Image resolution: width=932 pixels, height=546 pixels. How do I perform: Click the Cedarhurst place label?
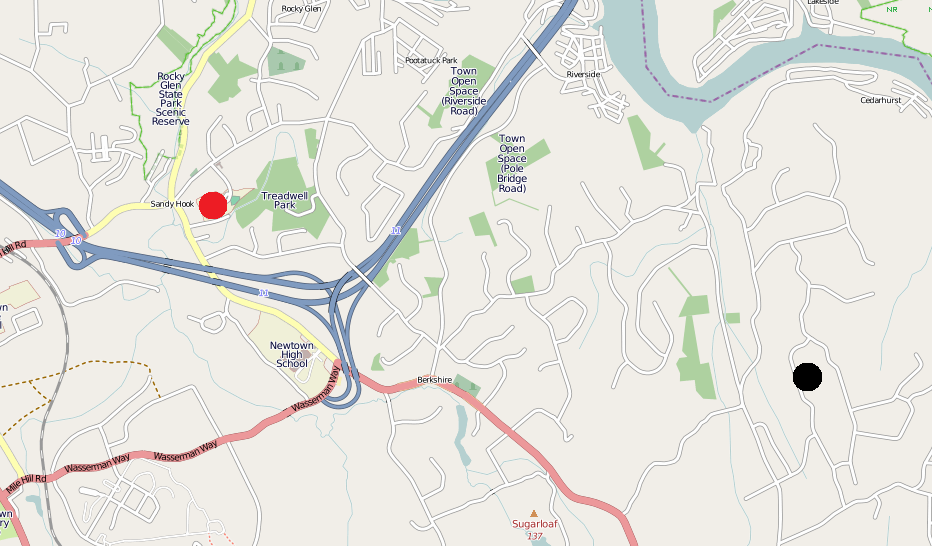(880, 100)
